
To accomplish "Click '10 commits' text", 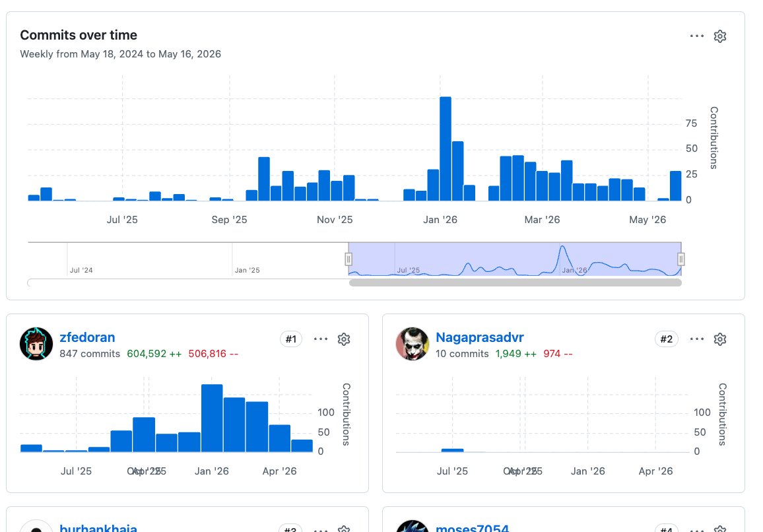I will [x=462, y=354].
